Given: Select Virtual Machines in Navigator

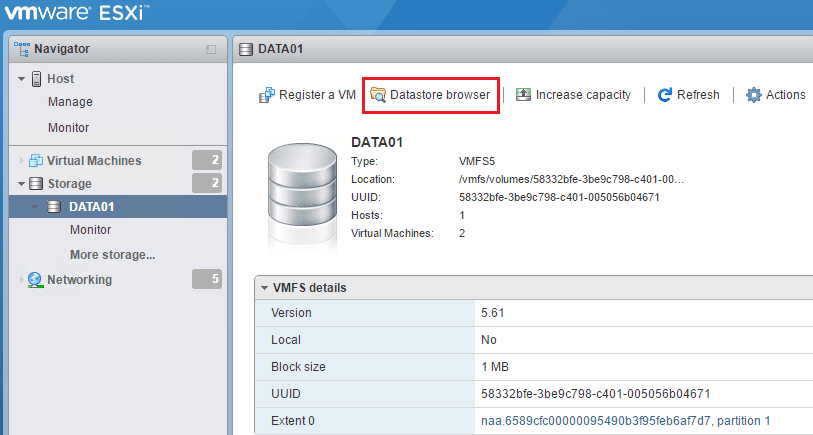Looking at the screenshot, I should click(94, 161).
